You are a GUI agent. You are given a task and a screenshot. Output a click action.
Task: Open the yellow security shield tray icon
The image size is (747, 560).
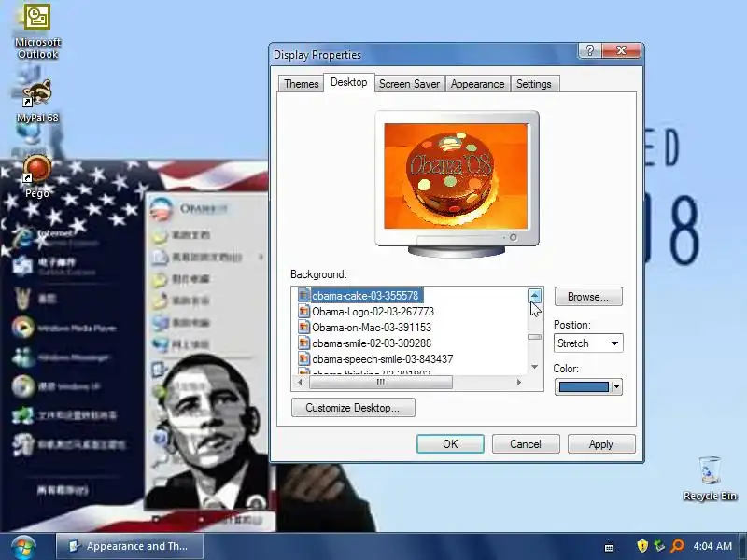(x=642, y=545)
